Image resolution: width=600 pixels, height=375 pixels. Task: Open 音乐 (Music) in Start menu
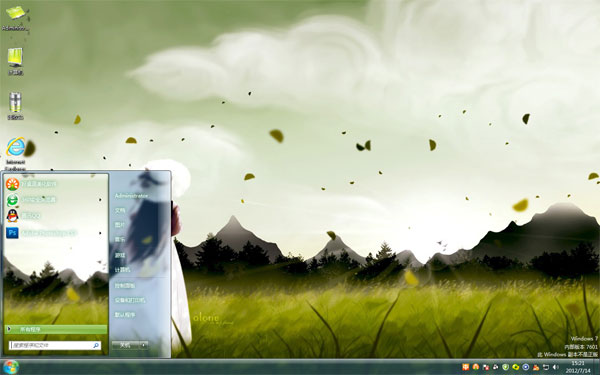(120, 240)
